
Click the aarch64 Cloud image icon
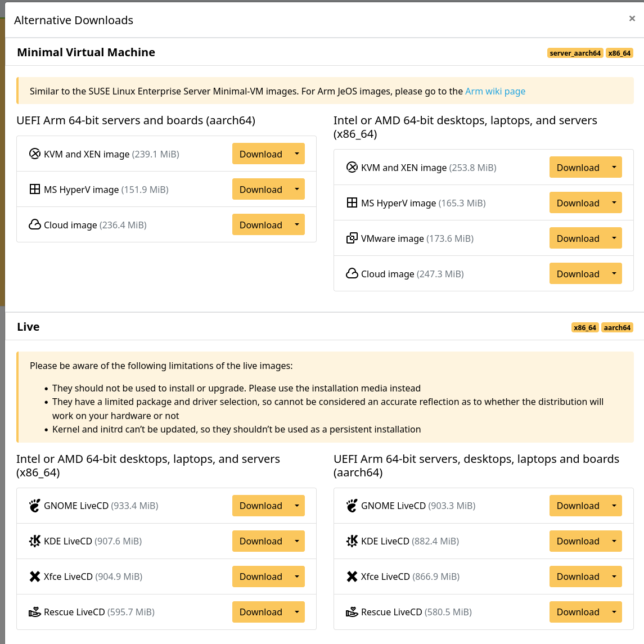[x=35, y=225]
